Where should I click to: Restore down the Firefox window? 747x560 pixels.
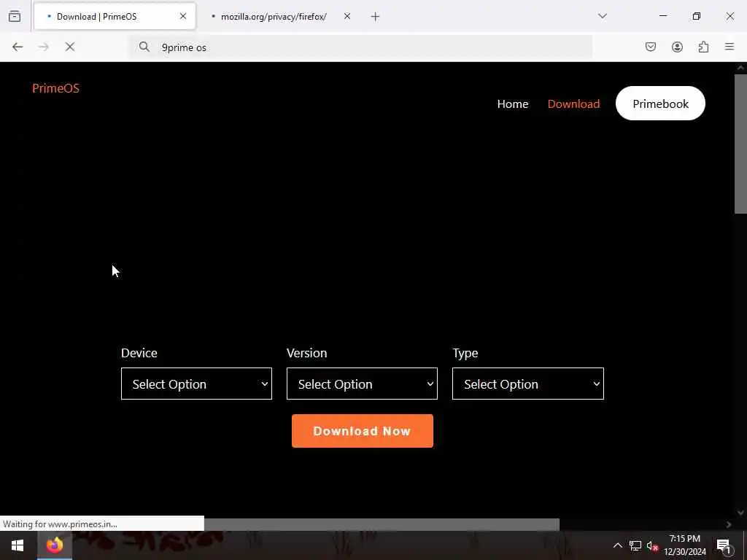point(697,16)
